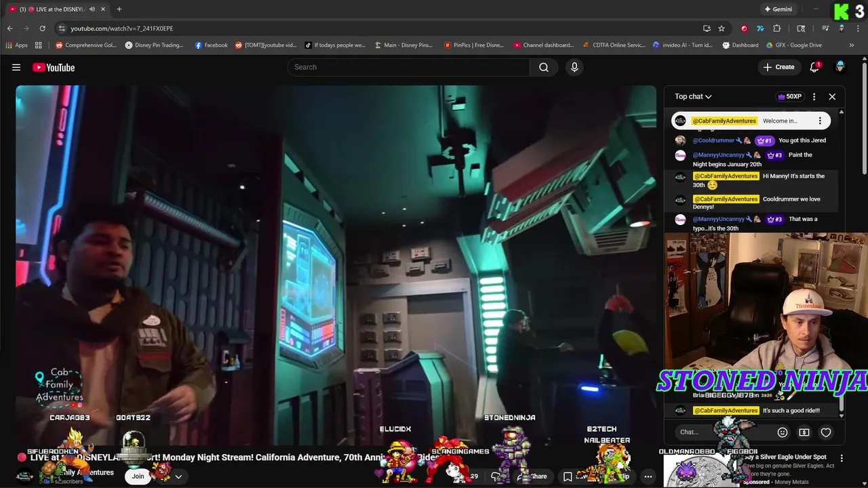View site information icon in address bar
868x488 pixels.
[62, 28]
